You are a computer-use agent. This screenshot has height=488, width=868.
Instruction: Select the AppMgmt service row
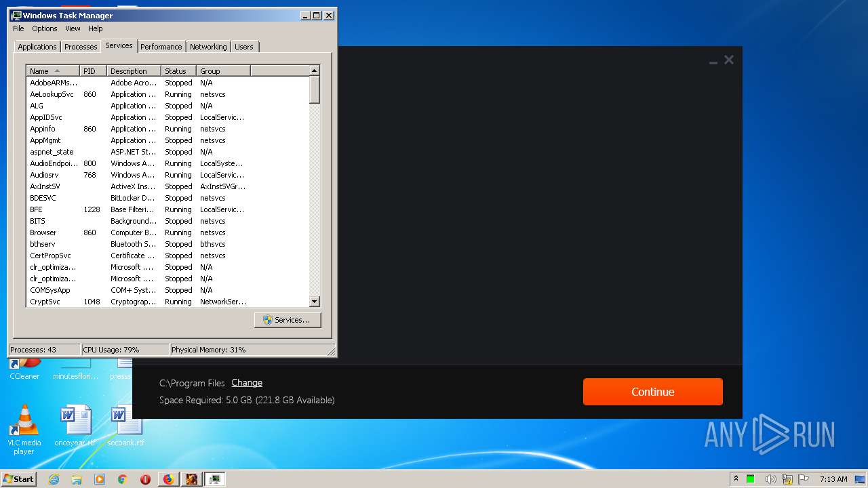[x=167, y=140]
